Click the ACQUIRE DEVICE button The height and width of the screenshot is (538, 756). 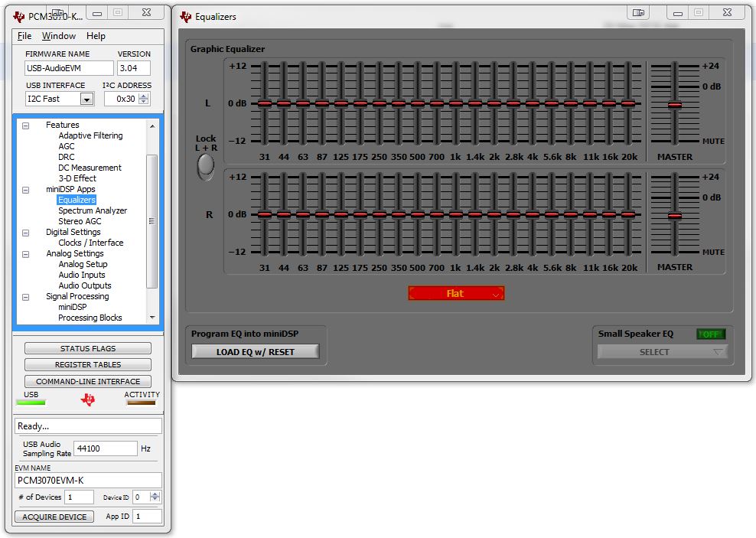pyautogui.click(x=54, y=517)
